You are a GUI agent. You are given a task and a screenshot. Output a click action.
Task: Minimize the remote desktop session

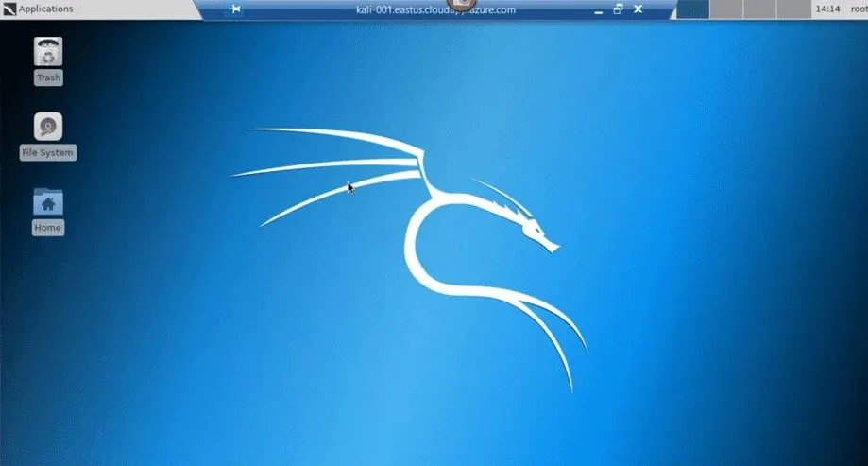(599, 10)
